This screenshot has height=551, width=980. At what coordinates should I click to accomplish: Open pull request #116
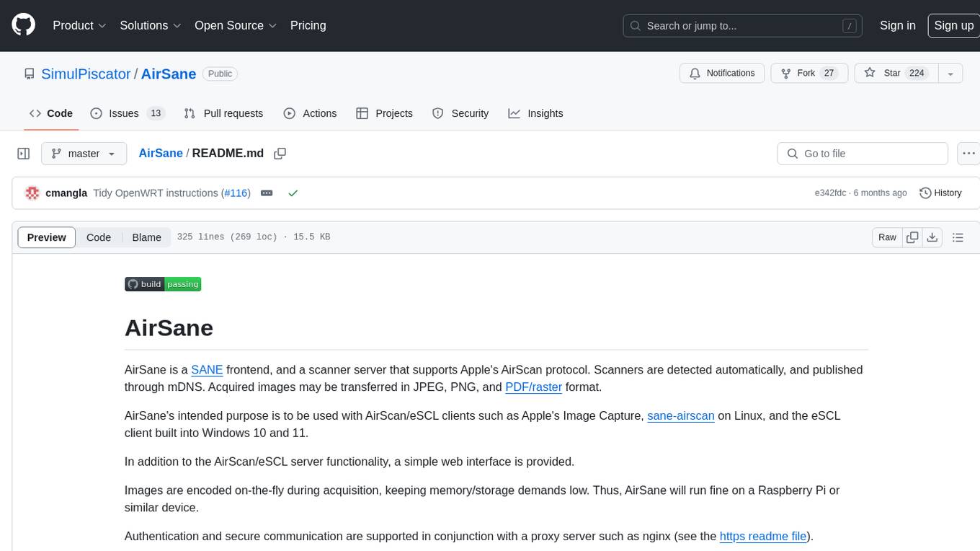coord(236,193)
